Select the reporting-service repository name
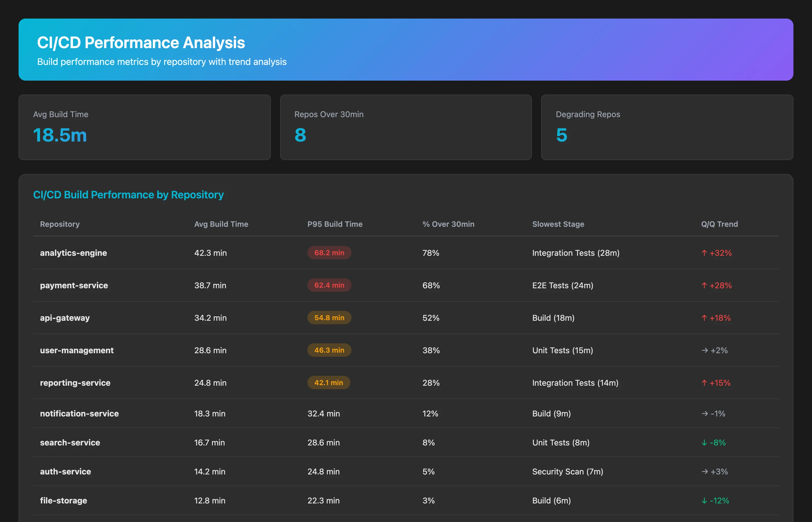 pyautogui.click(x=75, y=383)
